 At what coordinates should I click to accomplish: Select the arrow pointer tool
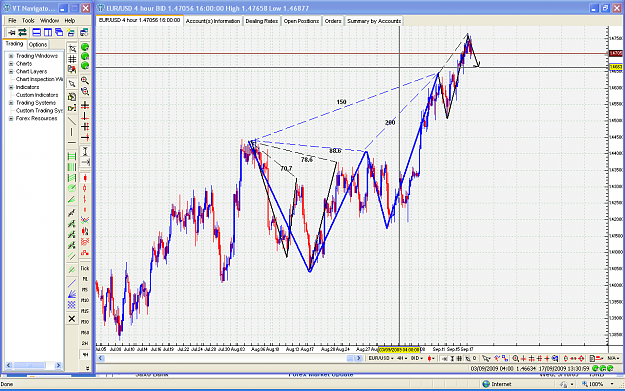coord(72,84)
